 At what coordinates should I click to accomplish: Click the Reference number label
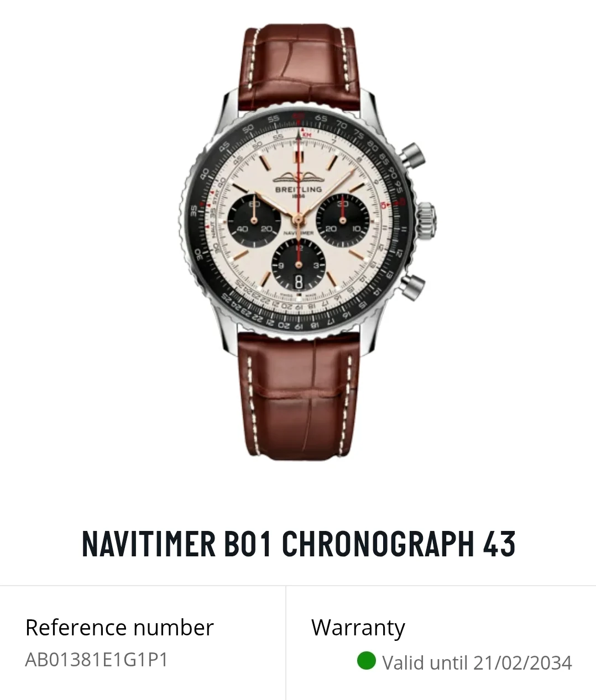[119, 628]
